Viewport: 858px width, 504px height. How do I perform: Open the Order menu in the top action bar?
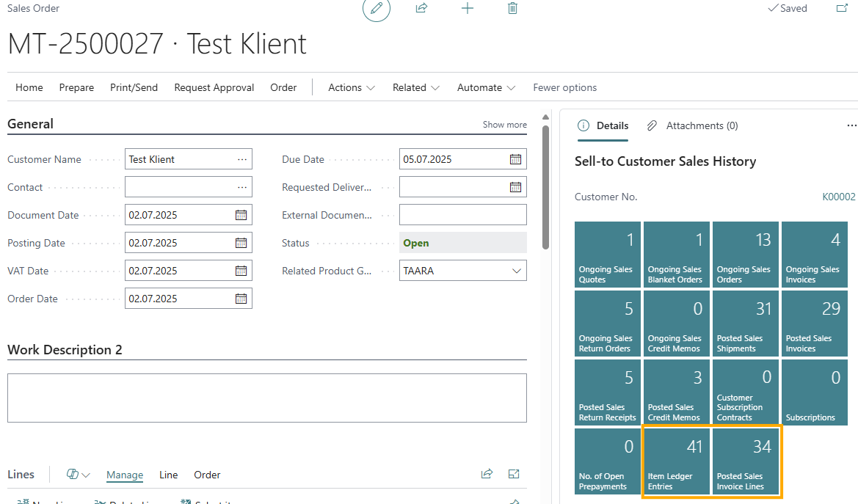(283, 87)
